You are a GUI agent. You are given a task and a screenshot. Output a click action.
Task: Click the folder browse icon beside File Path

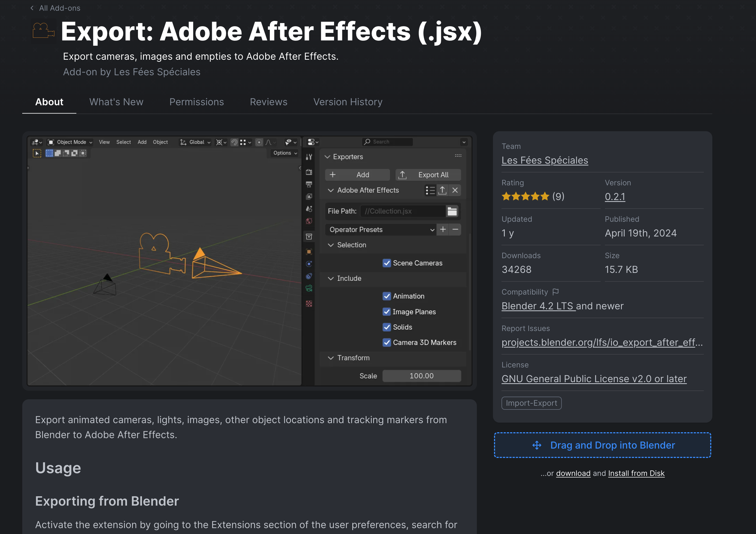(x=452, y=211)
